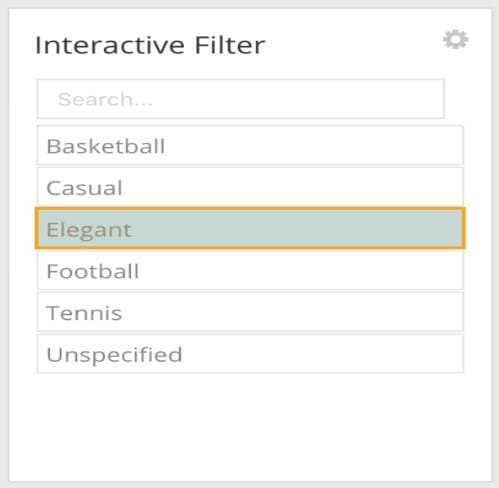The height and width of the screenshot is (488, 499).
Task: Toggle the Football list row
Action: pos(250,270)
